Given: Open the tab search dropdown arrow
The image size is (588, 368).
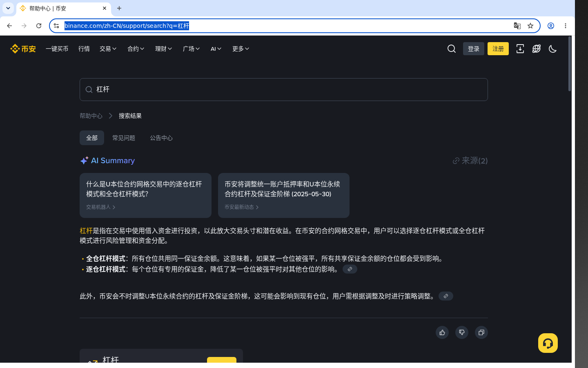Looking at the screenshot, I should [x=8, y=8].
